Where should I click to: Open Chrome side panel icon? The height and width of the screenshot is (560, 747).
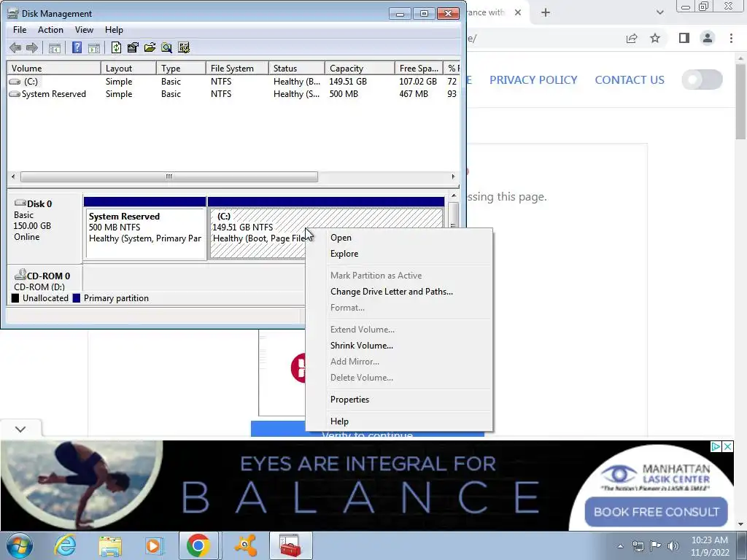tap(684, 38)
